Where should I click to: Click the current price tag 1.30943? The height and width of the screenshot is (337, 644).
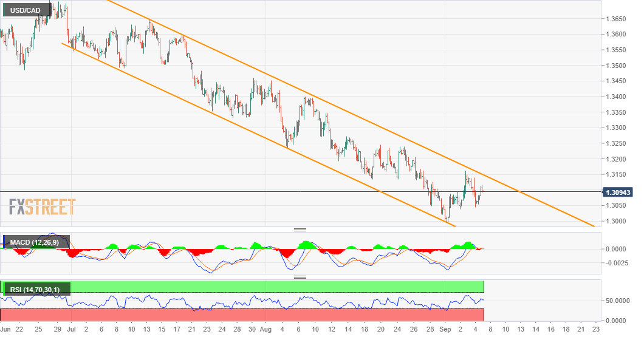(x=619, y=192)
